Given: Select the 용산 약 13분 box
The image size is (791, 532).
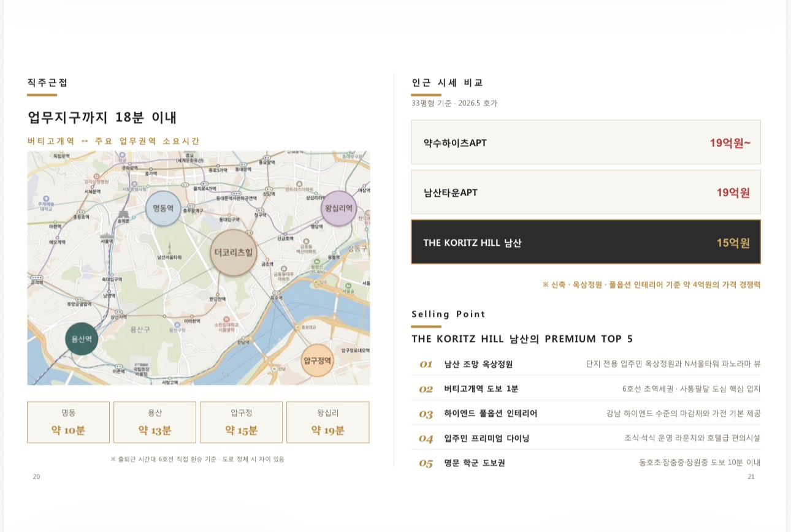Looking at the screenshot, I should 155,422.
